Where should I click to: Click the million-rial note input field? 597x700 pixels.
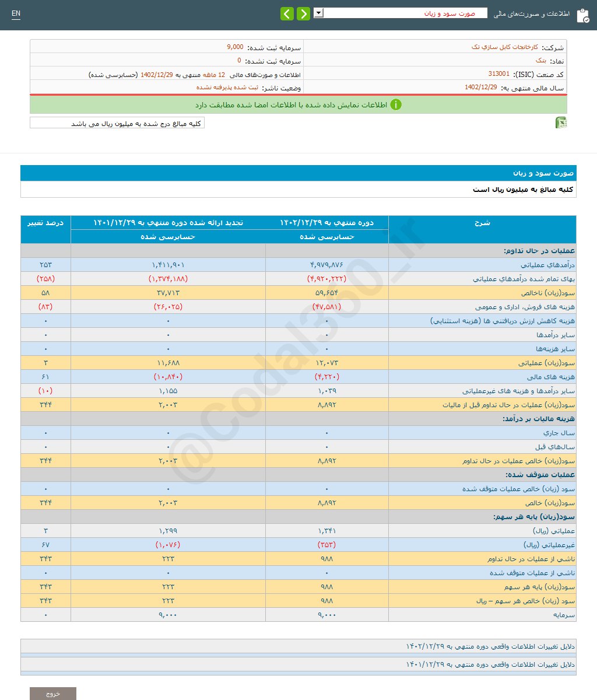[x=117, y=123]
